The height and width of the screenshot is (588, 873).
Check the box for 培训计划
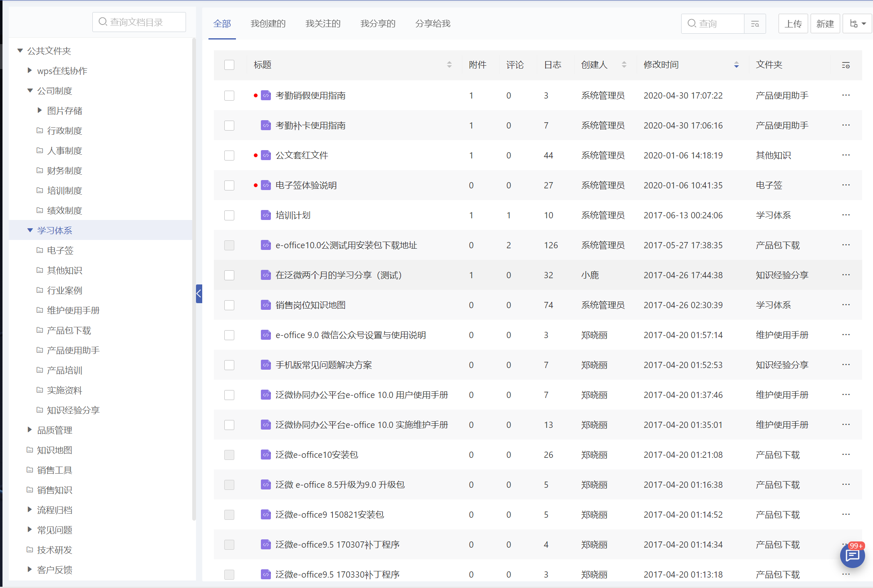pyautogui.click(x=229, y=215)
